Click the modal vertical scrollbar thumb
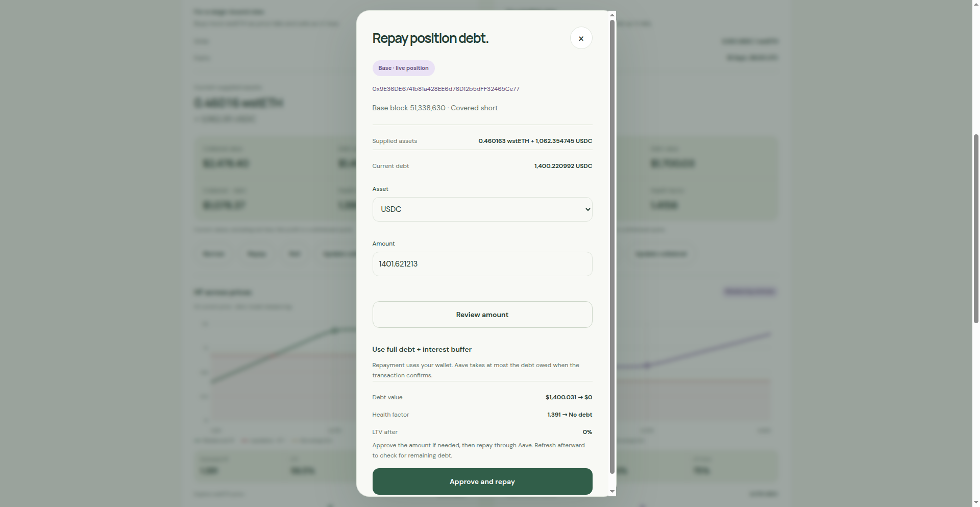This screenshot has width=980, height=507. (612, 248)
